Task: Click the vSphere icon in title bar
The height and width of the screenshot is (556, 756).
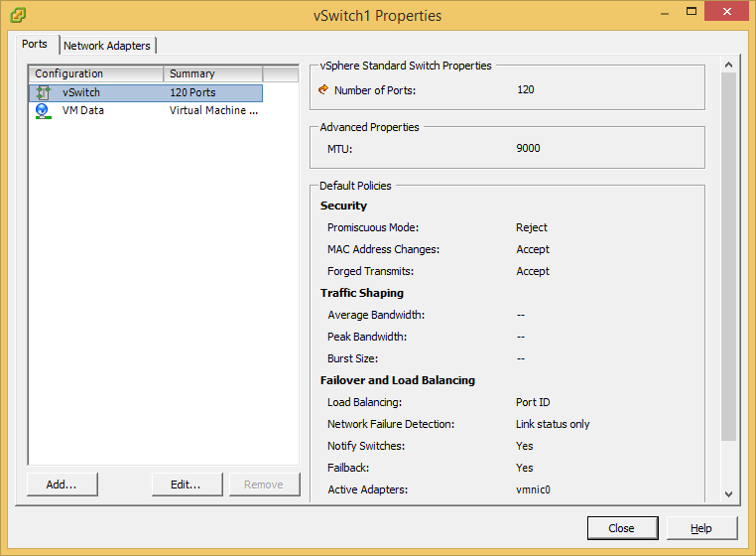Action: tap(17, 15)
